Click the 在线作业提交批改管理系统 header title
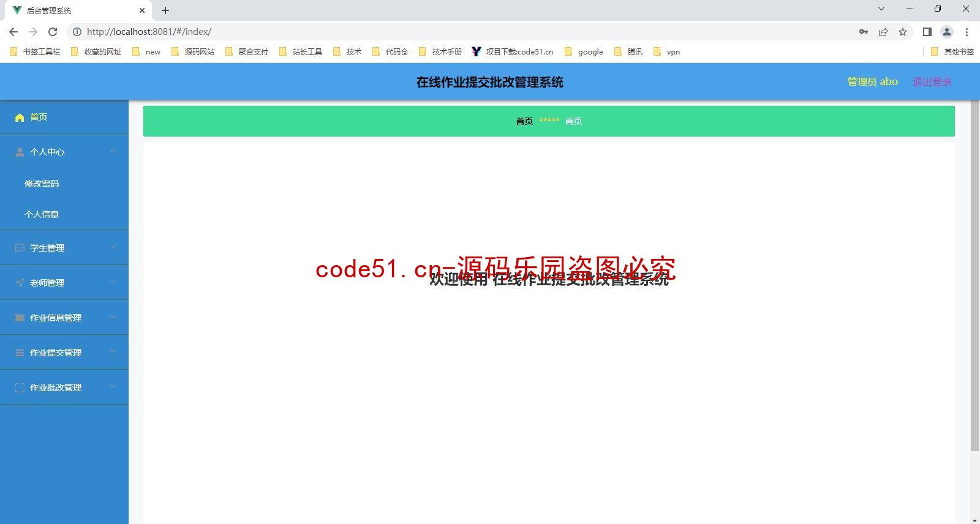 click(x=490, y=82)
